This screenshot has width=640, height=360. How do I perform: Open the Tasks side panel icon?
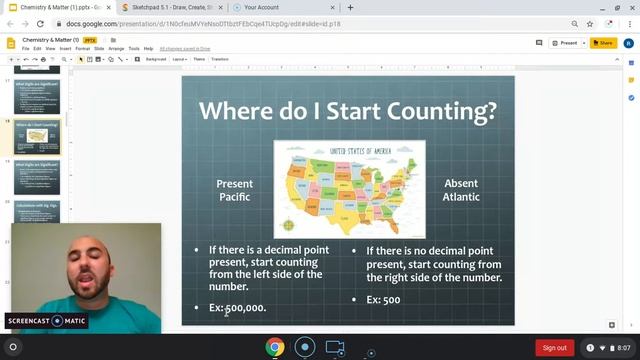point(631,98)
